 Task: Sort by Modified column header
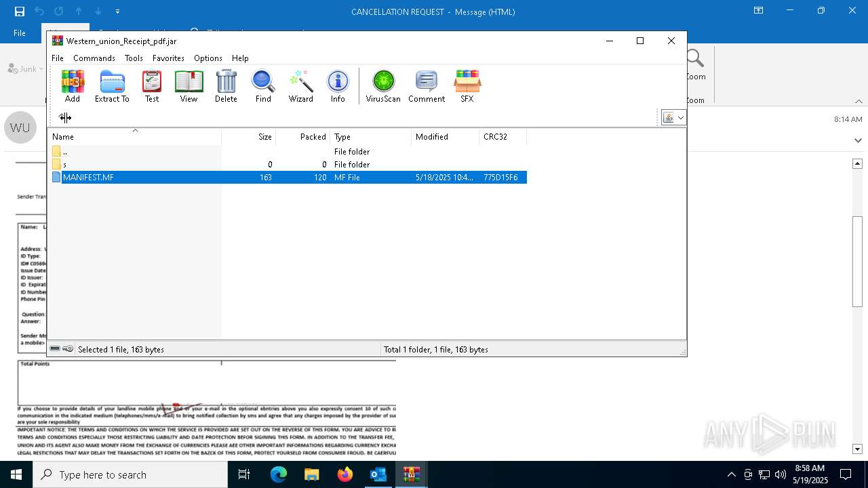tap(445, 137)
